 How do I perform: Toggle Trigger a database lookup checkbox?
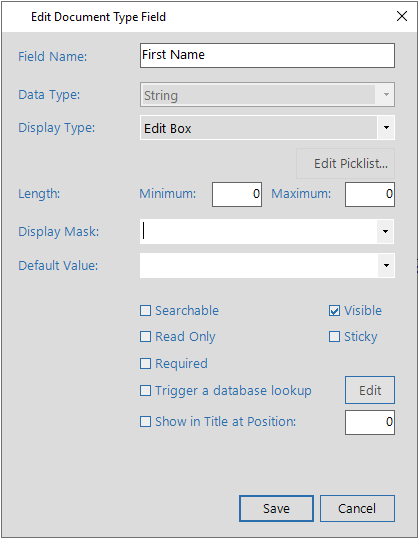click(145, 390)
